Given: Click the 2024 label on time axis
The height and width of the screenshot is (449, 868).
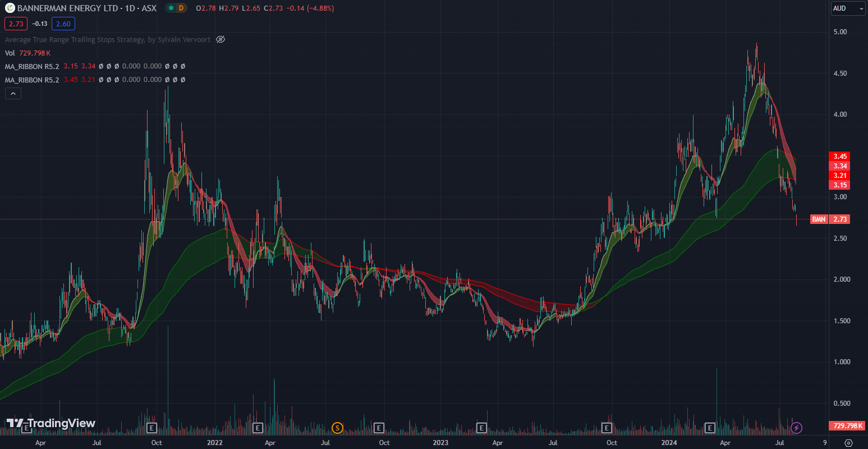Looking at the screenshot, I should (x=669, y=443).
